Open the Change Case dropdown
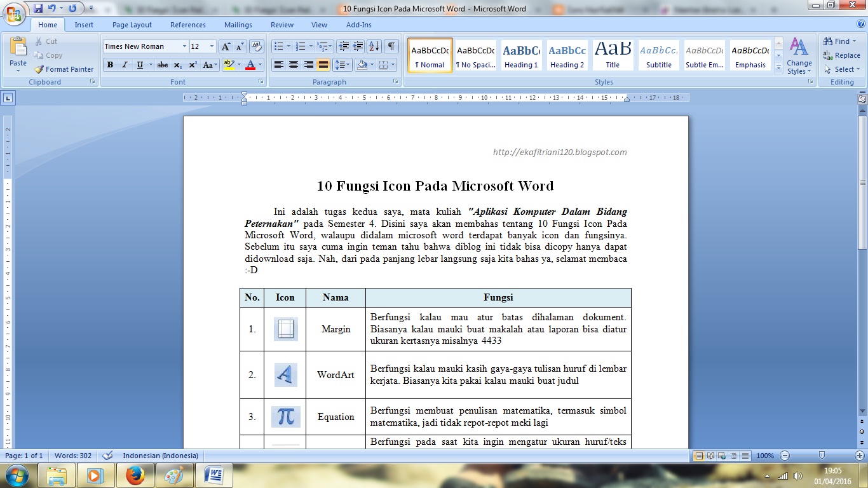 (209, 65)
